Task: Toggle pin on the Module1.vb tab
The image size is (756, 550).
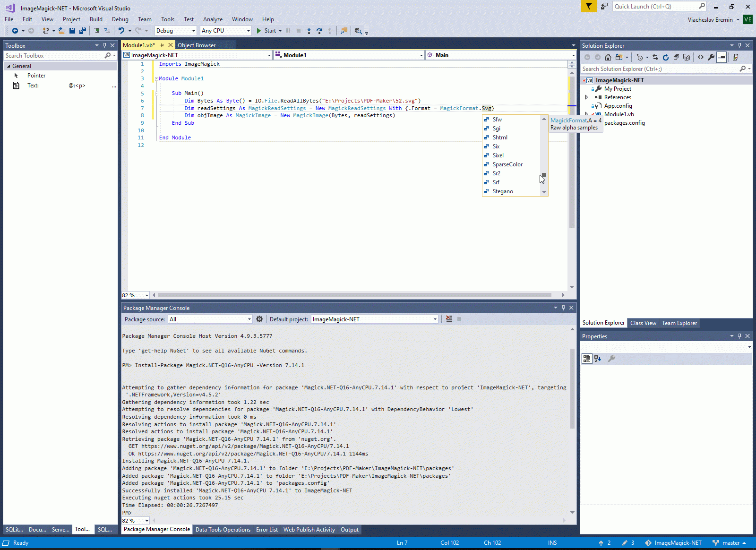Action: pyautogui.click(x=162, y=45)
